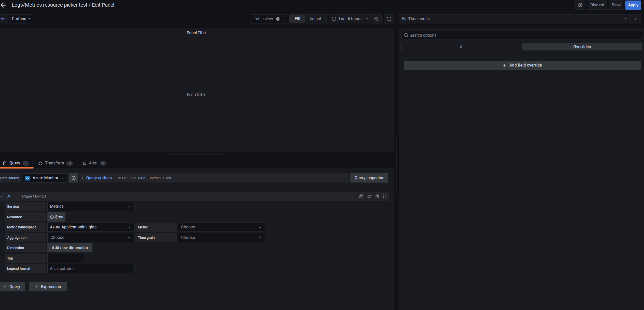
Task: Expand the Time series visualization picker
Action: (x=626, y=19)
